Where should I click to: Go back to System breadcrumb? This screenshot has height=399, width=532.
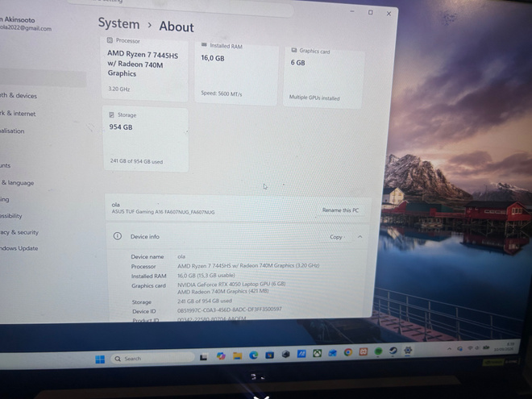118,23
